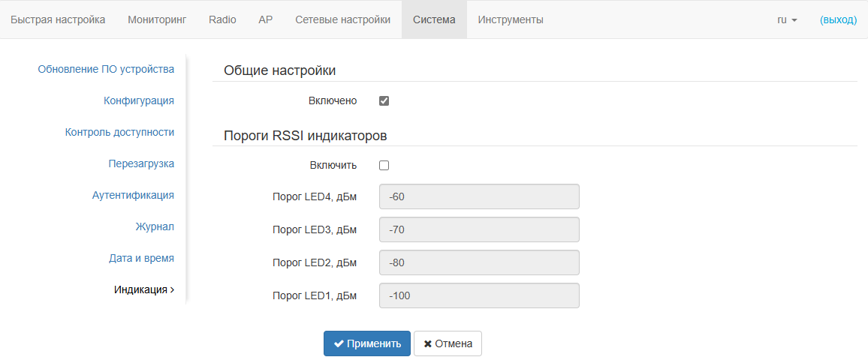868x363 pixels.
Task: Toggle the general settings enabled checkbox
Action: [384, 101]
